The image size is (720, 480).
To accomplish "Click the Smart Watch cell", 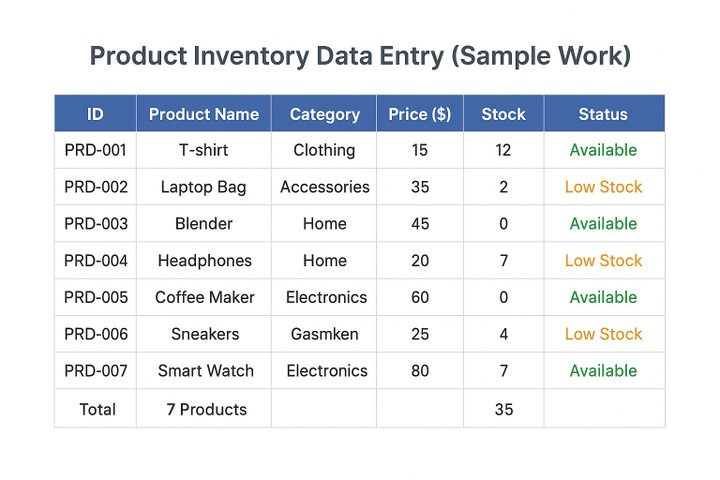I will click(205, 371).
